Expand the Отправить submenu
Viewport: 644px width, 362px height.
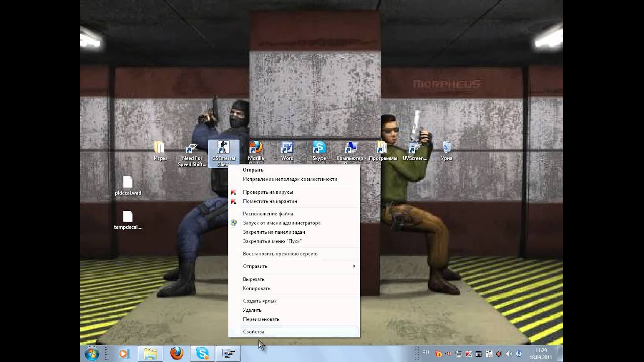(x=294, y=266)
